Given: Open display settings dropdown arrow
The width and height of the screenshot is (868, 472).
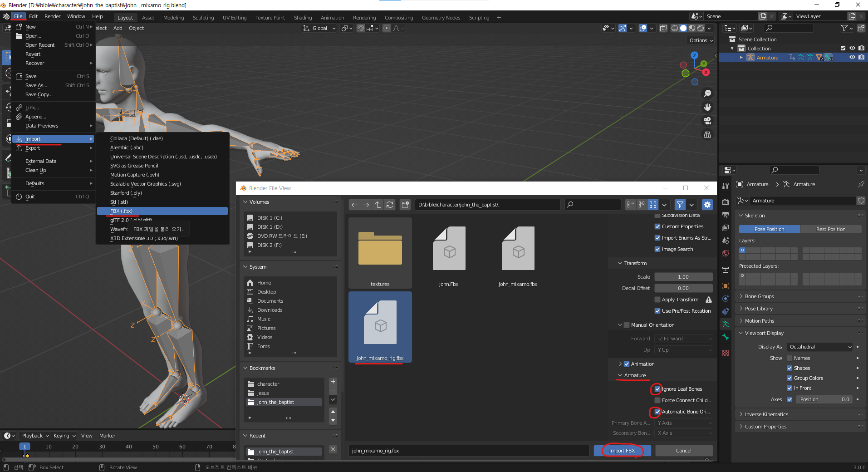Looking at the screenshot, I should pos(664,205).
